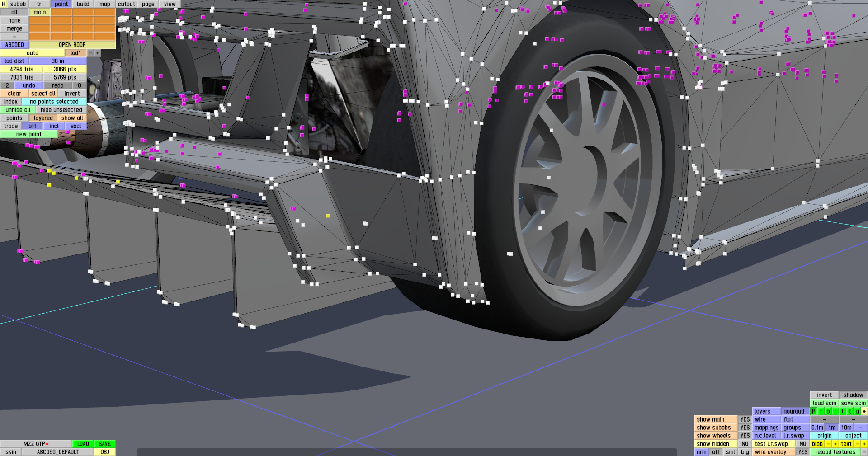Click the ABCDEO_DEFAULT skin name
The width and height of the screenshot is (868, 456).
pyautogui.click(x=58, y=452)
